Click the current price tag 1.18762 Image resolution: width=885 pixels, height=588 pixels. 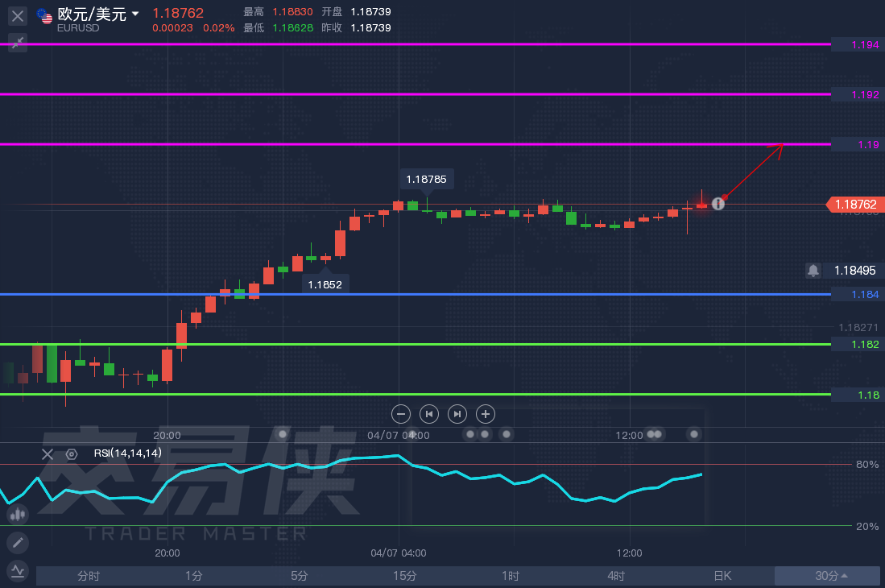tap(855, 205)
